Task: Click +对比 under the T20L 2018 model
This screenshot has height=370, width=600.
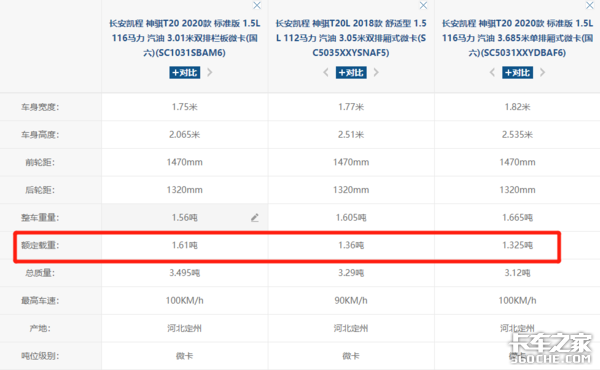Action: point(351,72)
